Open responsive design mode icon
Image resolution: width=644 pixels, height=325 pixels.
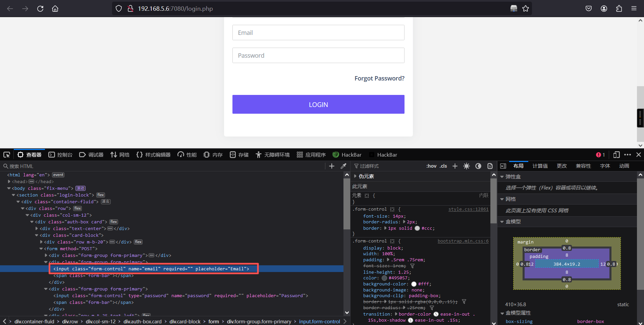click(x=616, y=155)
